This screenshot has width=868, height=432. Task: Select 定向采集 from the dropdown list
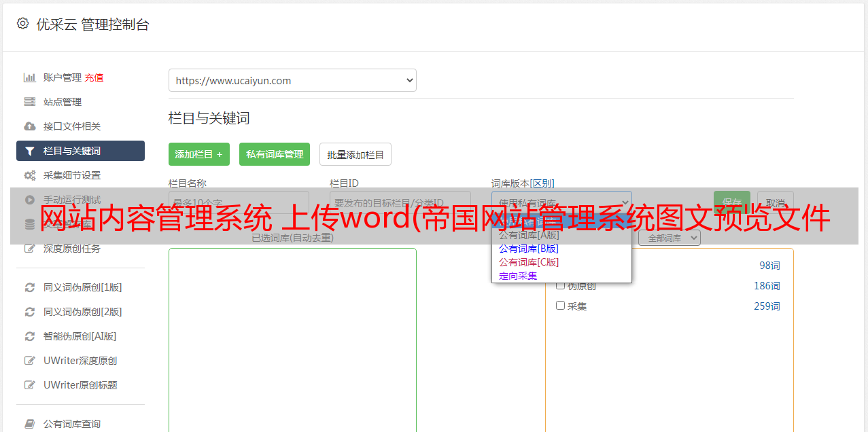[x=561, y=276]
